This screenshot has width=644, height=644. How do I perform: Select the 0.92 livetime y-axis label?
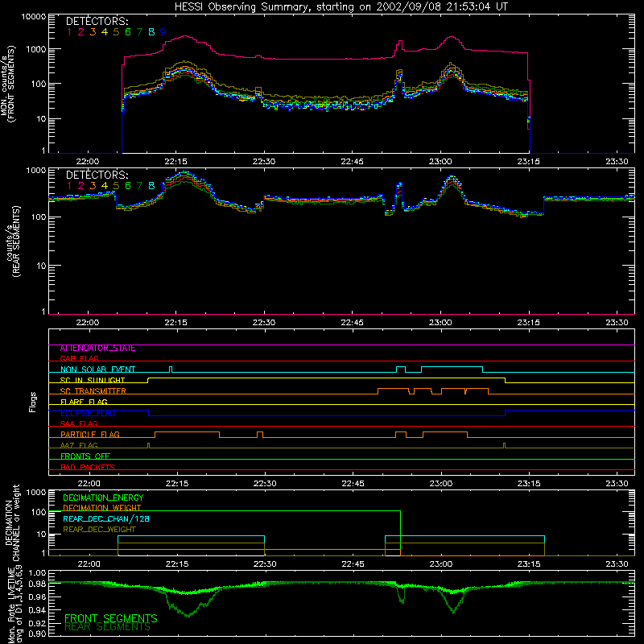[x=37, y=623]
